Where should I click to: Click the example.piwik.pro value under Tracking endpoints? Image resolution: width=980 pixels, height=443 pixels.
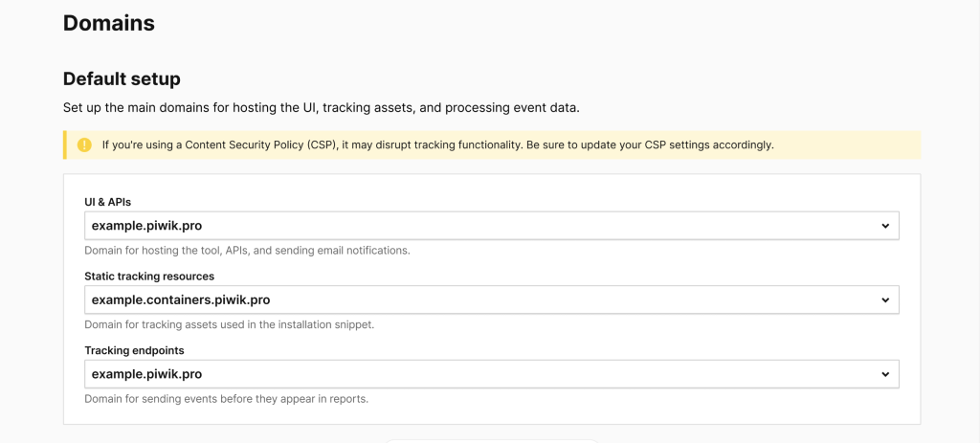[x=146, y=374]
